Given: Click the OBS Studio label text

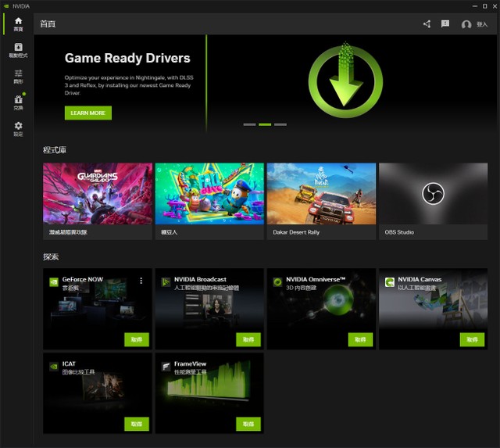Looking at the screenshot, I should 399,232.
